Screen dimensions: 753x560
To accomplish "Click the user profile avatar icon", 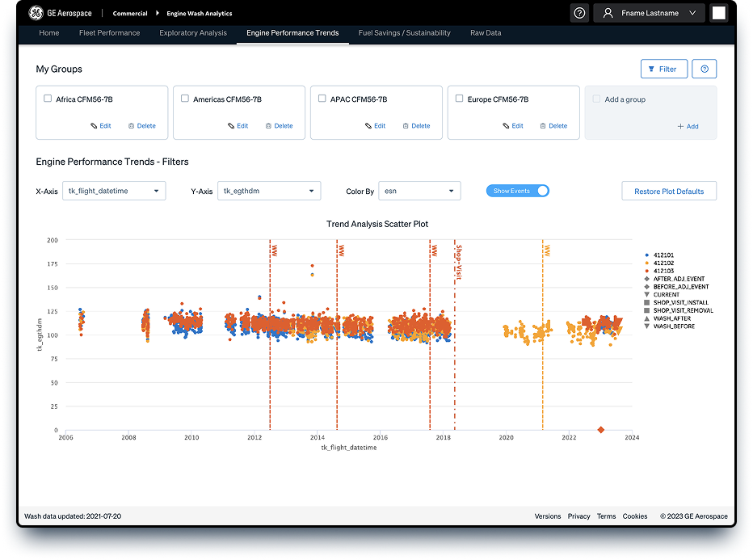I will [608, 13].
